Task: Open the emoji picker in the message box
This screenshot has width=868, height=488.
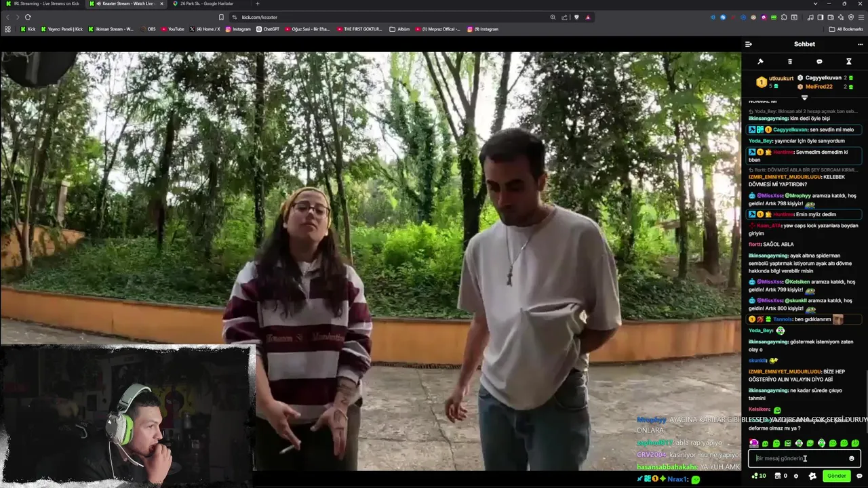Action: (852, 458)
